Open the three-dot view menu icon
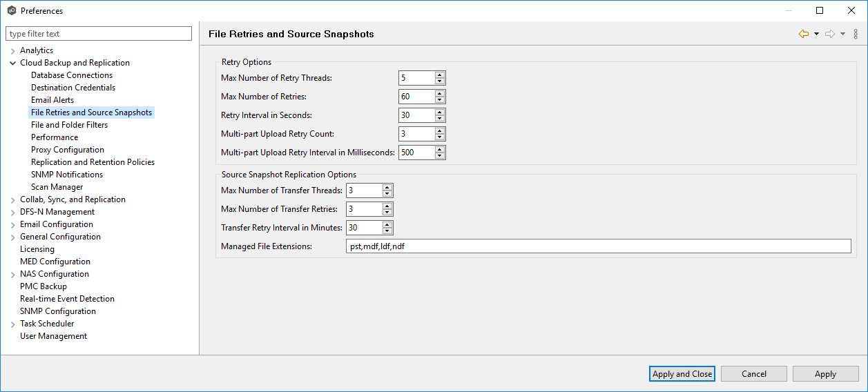Image resolution: width=868 pixels, height=392 pixels. [x=856, y=34]
